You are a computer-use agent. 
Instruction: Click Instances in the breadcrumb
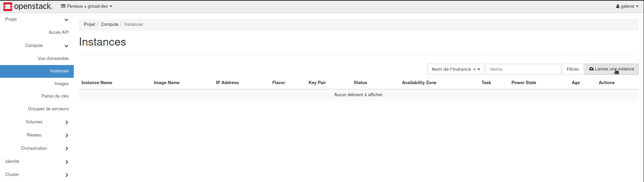click(x=133, y=24)
